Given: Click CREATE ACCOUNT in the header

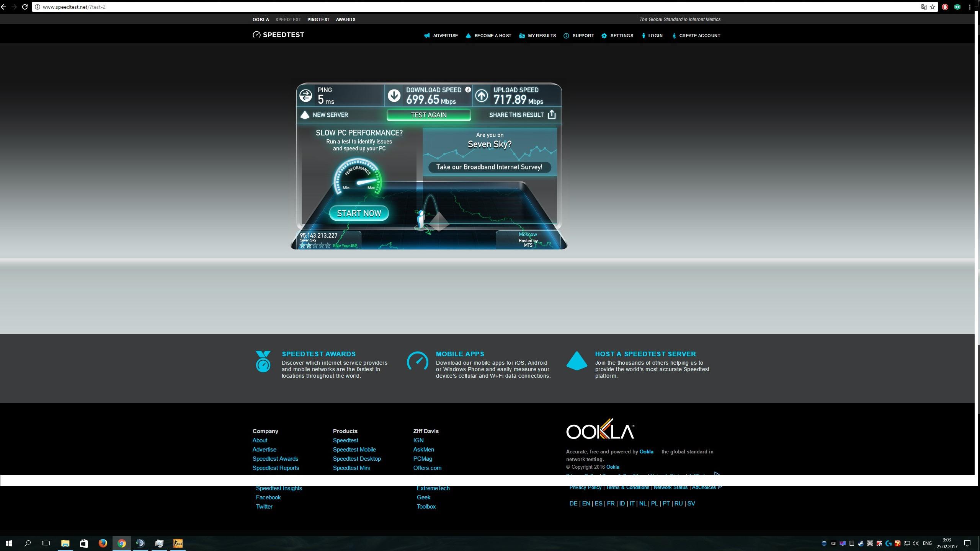Looking at the screenshot, I should click(696, 36).
